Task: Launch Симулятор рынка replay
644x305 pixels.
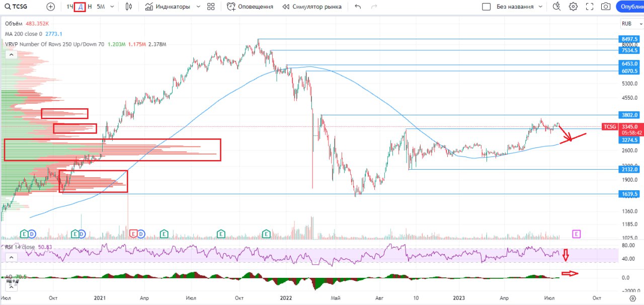Action: pos(312,7)
